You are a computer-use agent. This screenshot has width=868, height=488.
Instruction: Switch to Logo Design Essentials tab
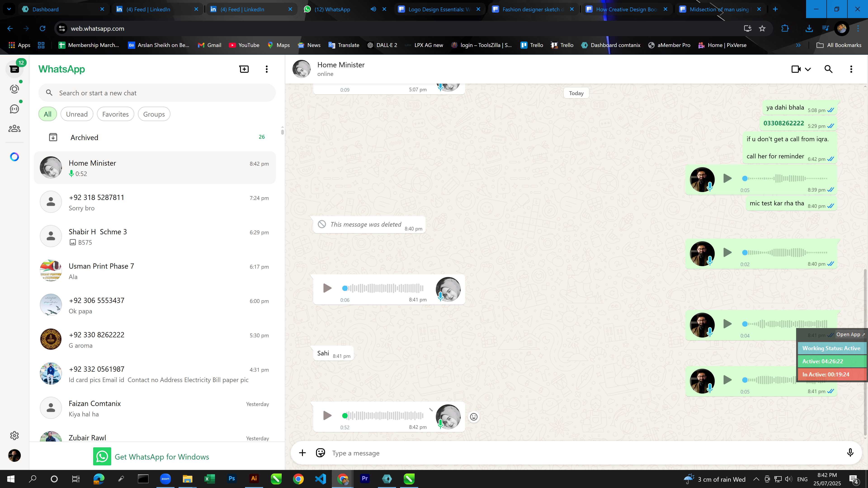coord(439,9)
